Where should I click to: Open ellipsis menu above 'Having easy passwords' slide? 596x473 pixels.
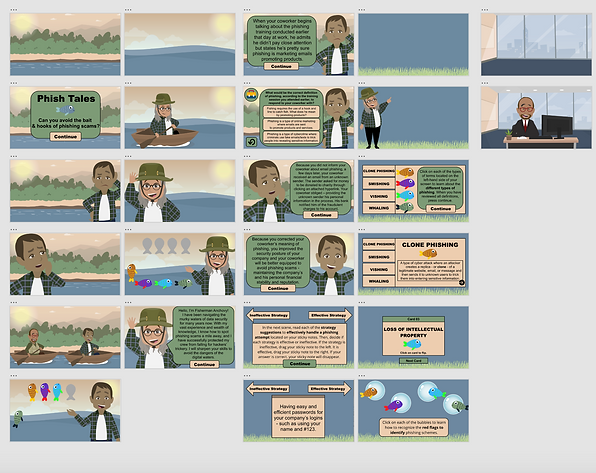point(247,376)
